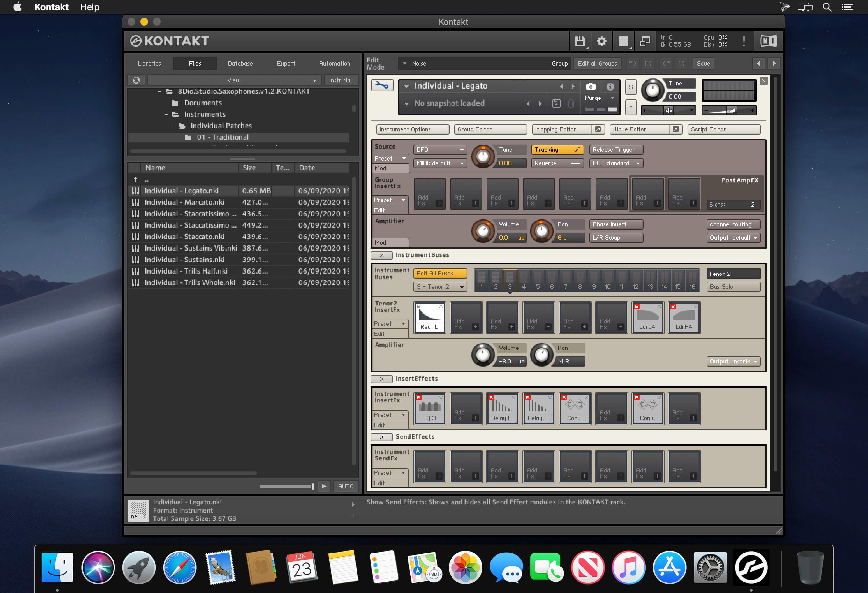Select the LdrL4 filter effect slot
Viewport: 868px width, 593px height.
(647, 318)
